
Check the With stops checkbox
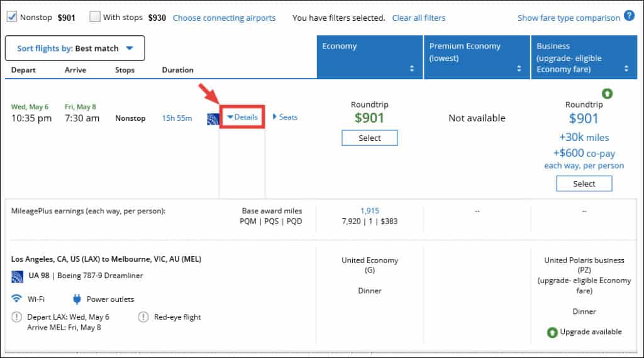(x=95, y=17)
